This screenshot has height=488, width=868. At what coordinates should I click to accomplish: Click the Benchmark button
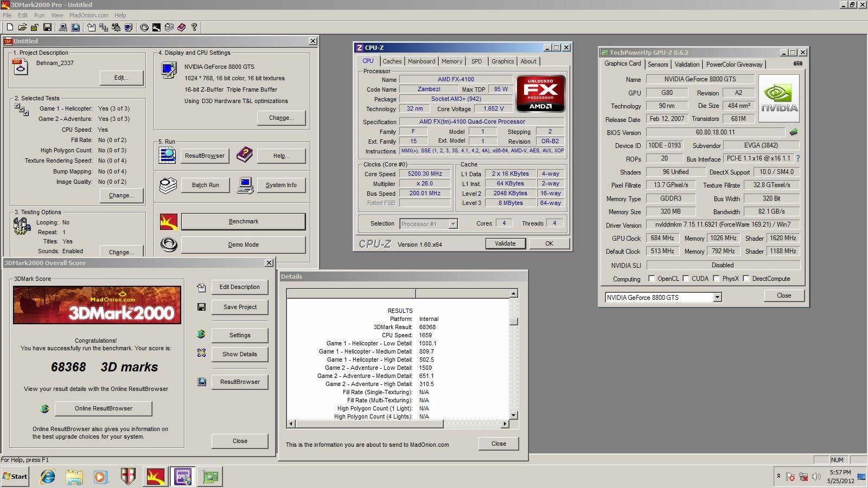243,221
